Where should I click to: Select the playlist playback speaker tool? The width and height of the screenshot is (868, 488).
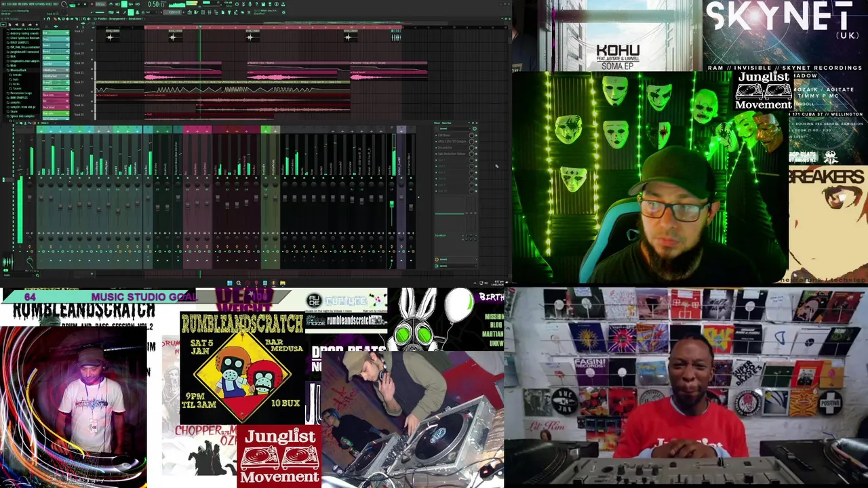pyautogui.click(x=89, y=19)
